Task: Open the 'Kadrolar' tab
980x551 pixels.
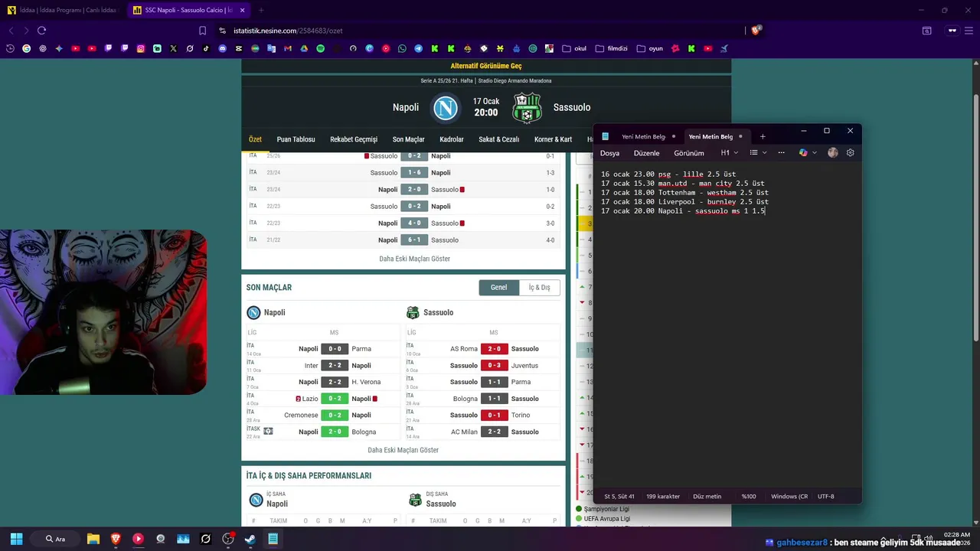Action: [x=451, y=139]
